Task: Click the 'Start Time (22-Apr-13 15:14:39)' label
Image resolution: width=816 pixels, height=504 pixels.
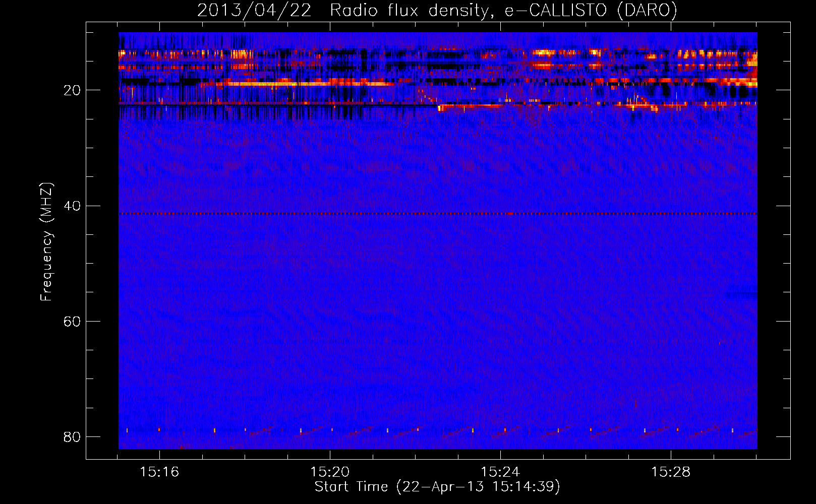Action: [437, 486]
